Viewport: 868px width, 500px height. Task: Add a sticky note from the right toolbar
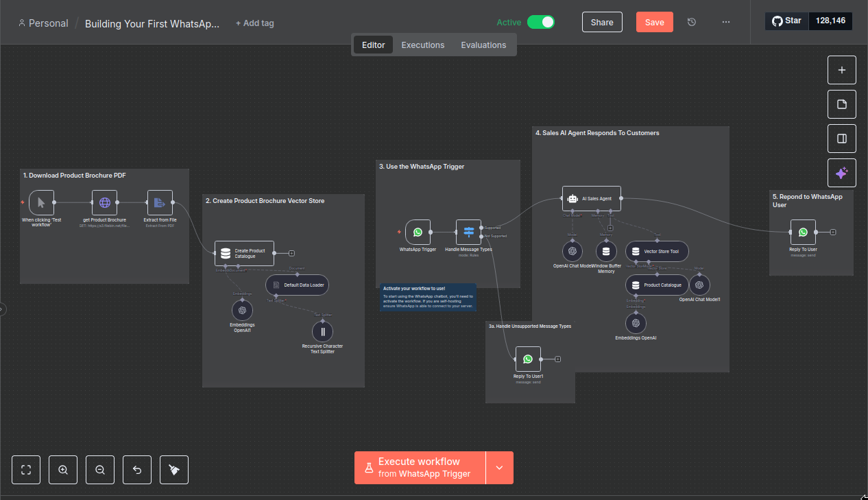(x=841, y=104)
